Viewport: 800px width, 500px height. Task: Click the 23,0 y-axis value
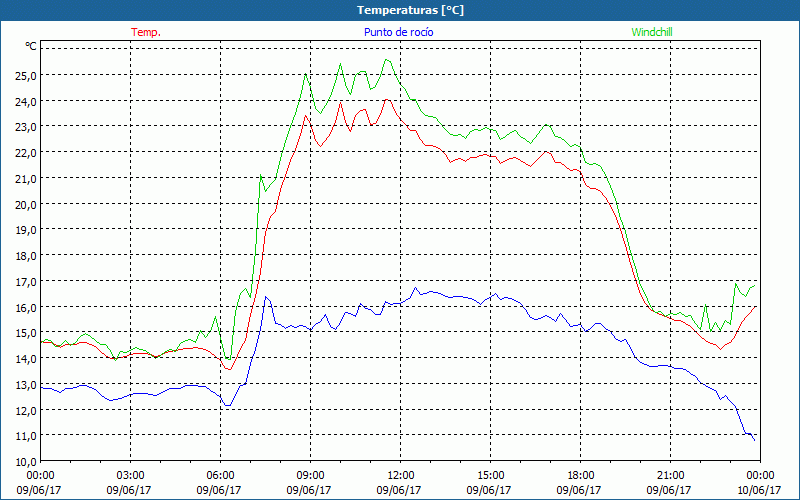tap(26, 127)
